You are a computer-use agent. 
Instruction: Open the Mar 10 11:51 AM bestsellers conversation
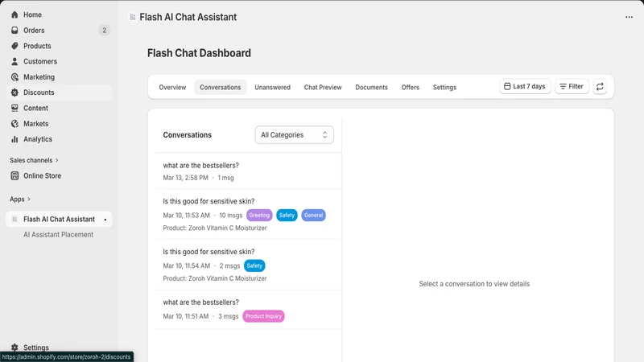(x=248, y=310)
